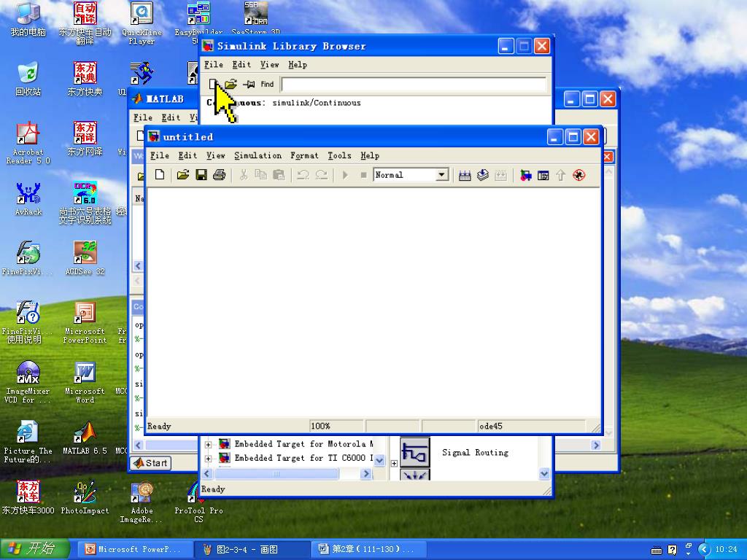
Task: Open the Normal simulation mode dropdown
Action: tap(442, 175)
